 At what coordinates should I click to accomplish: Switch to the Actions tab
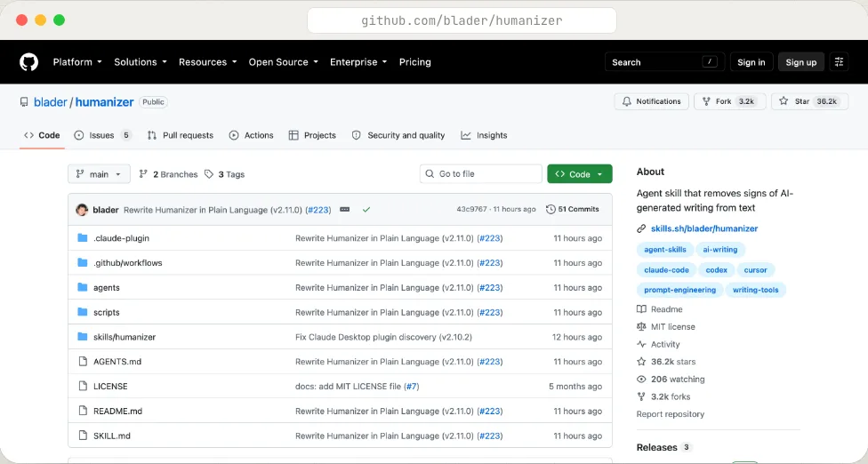252,135
